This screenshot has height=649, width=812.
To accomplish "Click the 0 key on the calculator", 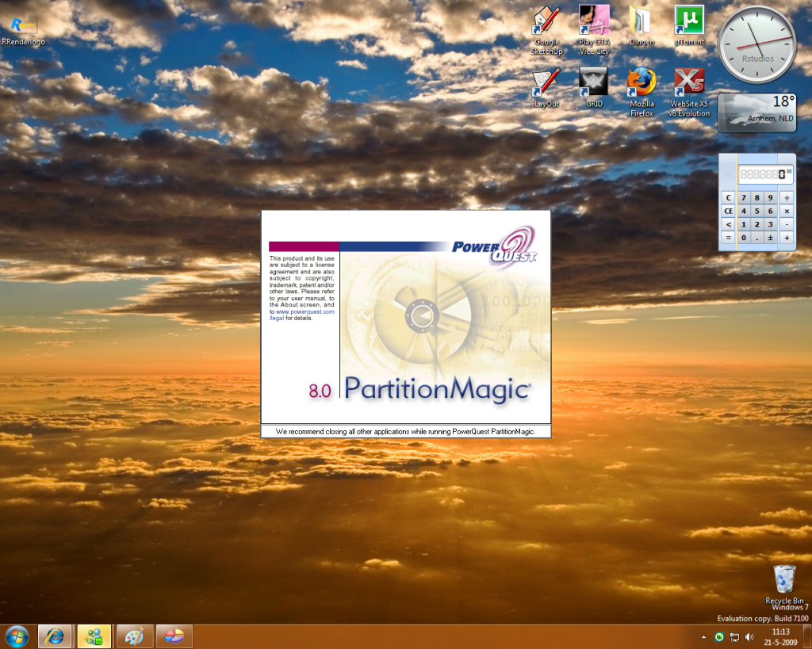I will pos(744,238).
